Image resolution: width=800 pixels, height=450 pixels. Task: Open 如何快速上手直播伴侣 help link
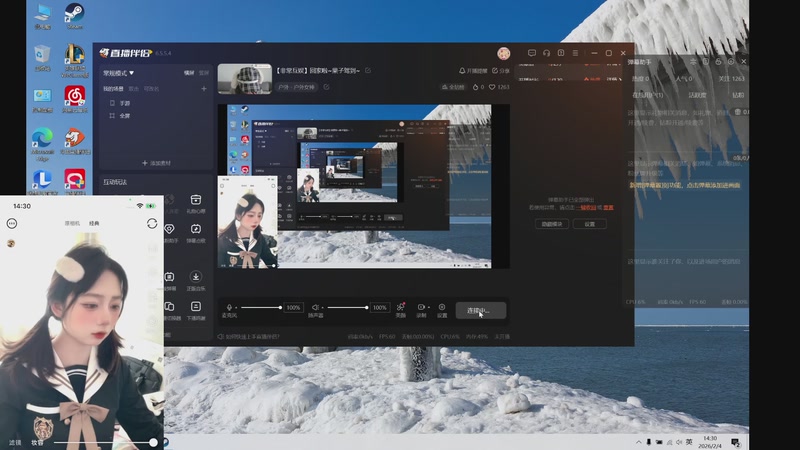coord(249,337)
